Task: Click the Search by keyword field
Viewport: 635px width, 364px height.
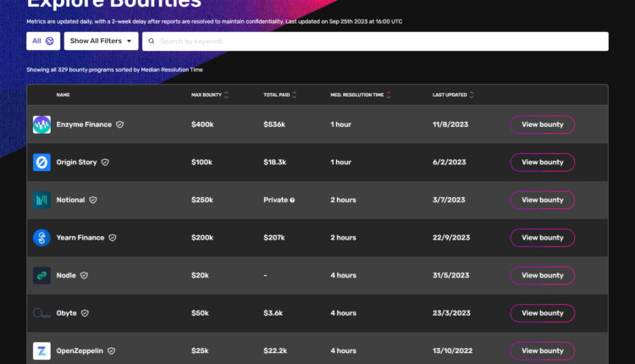Action: pos(377,41)
